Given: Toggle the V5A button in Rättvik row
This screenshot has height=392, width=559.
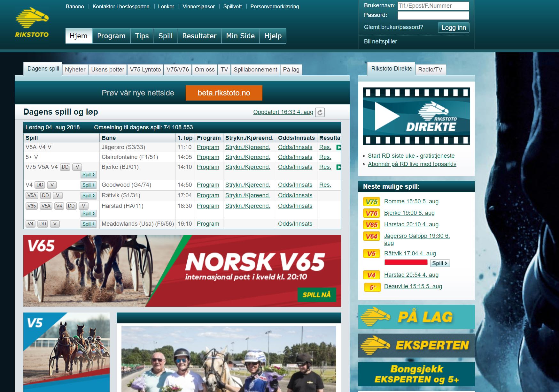Looking at the screenshot, I should pyautogui.click(x=32, y=195).
